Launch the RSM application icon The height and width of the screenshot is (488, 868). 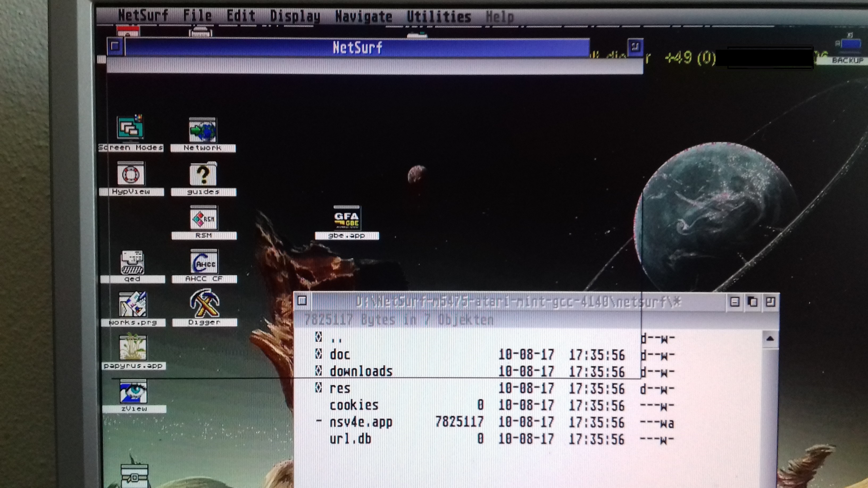[x=203, y=218]
